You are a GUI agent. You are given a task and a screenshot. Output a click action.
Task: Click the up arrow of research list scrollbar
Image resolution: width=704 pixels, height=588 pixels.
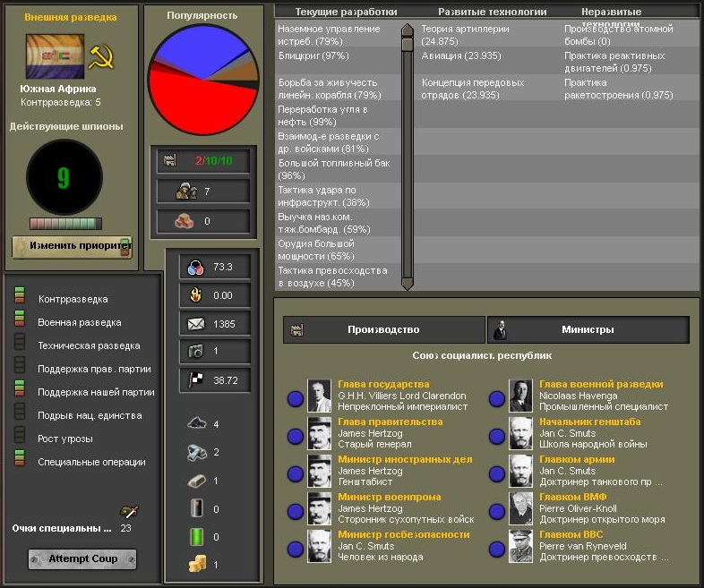point(408,30)
